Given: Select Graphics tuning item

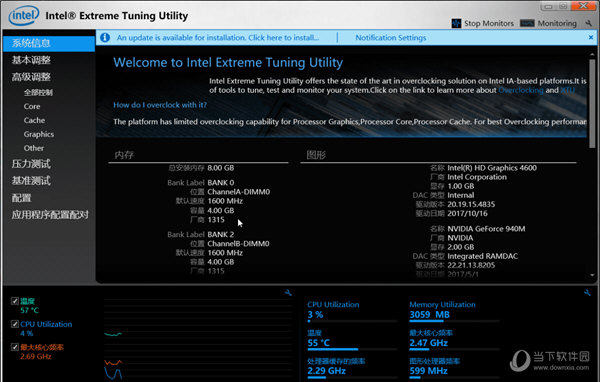Looking at the screenshot, I should pos(39,134).
